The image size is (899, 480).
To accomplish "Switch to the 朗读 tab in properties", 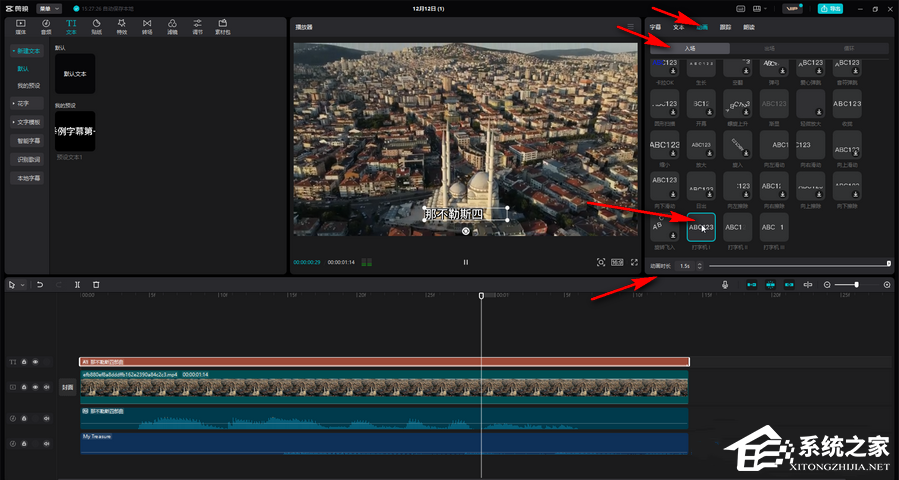I will [749, 27].
